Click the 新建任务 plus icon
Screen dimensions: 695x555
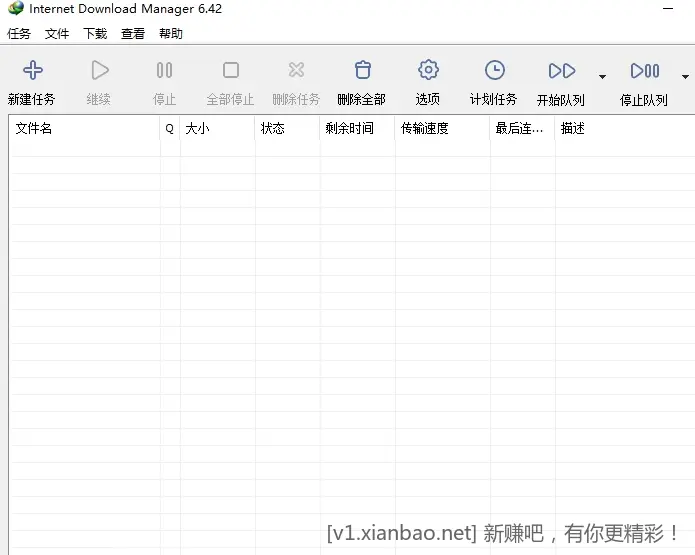coord(33,70)
